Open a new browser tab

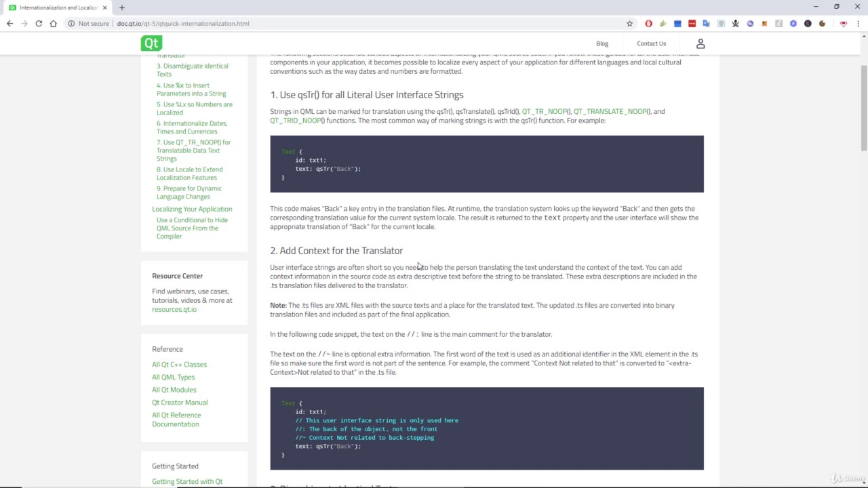[x=122, y=7]
